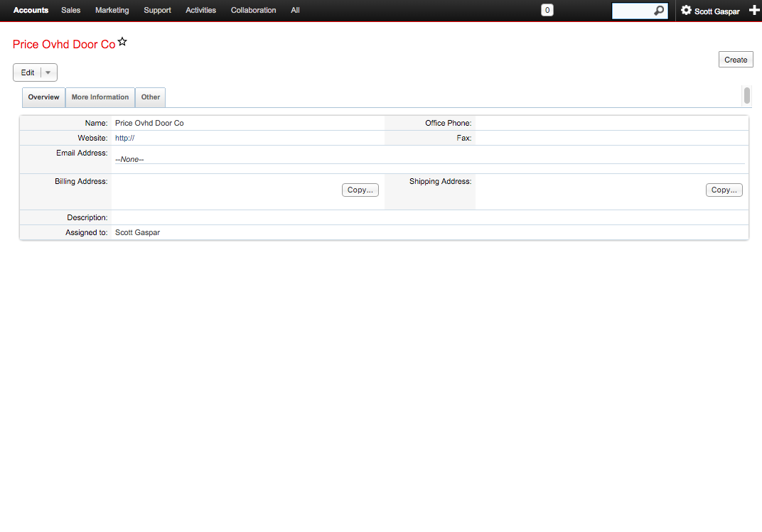Focus the global search field
Image resolution: width=762 pixels, height=532 pixels.
(x=632, y=11)
